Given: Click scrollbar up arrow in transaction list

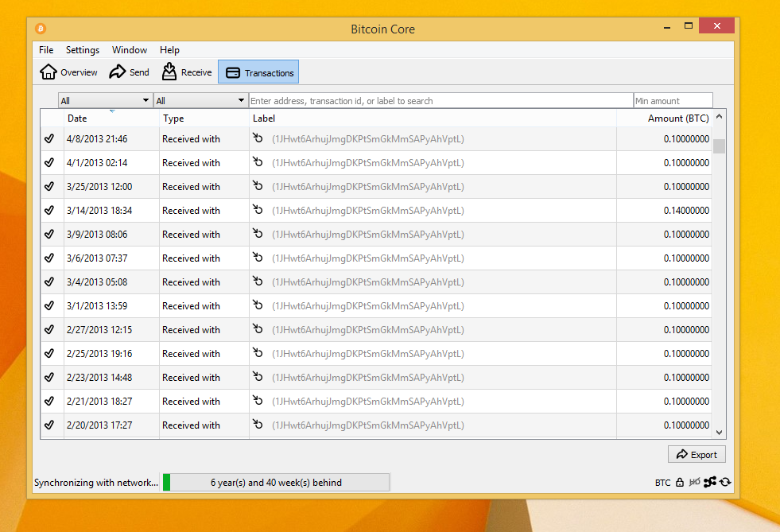Looking at the screenshot, I should click(719, 116).
